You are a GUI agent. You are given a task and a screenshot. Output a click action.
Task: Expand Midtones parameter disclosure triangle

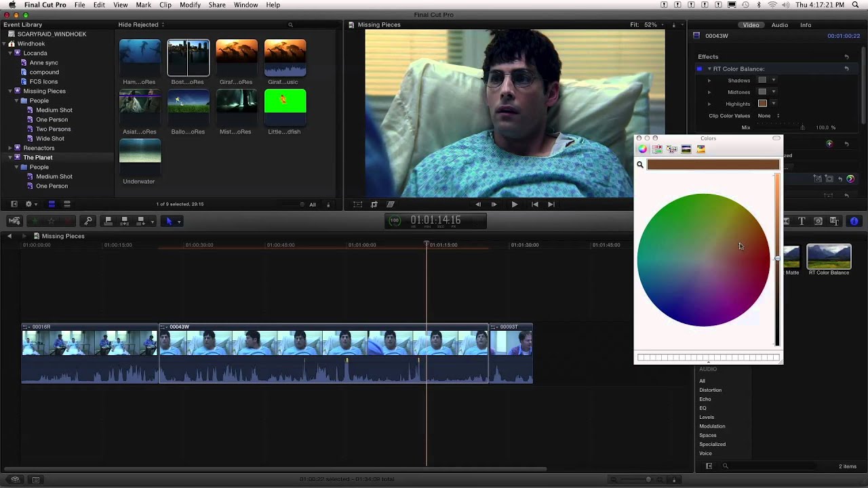point(709,92)
